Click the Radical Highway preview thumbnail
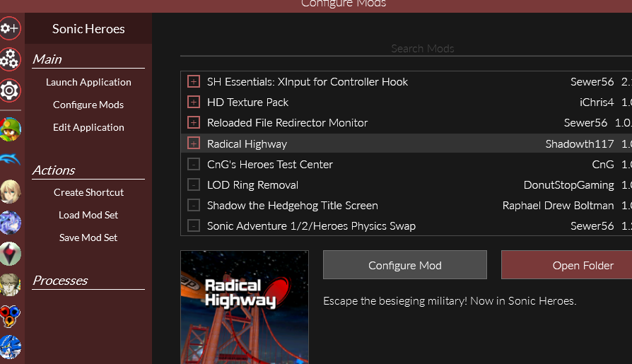This screenshot has height=364, width=632. pyautogui.click(x=245, y=307)
